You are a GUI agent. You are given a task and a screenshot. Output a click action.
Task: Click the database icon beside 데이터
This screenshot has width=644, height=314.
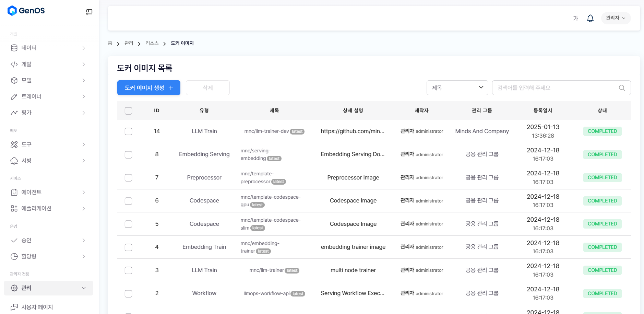pos(14,48)
